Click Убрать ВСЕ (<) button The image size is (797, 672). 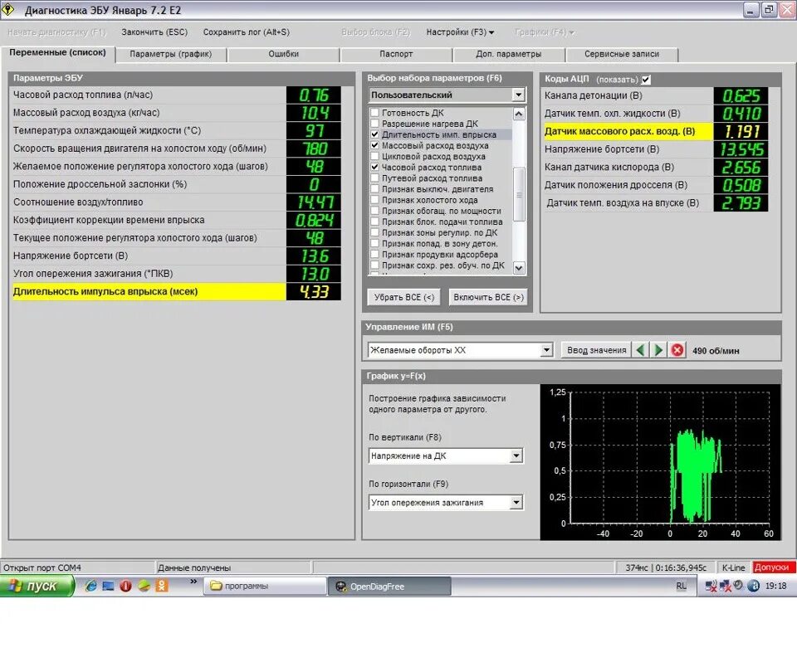(404, 297)
